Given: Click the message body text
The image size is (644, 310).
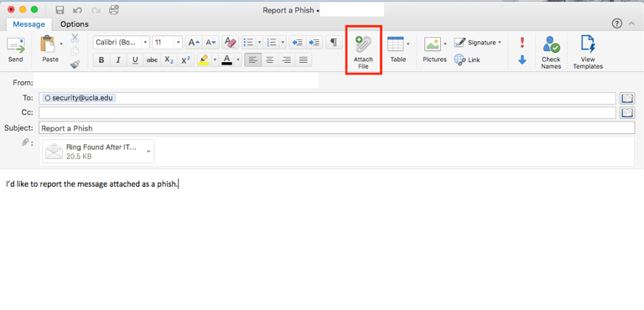Looking at the screenshot, I should (92, 184).
